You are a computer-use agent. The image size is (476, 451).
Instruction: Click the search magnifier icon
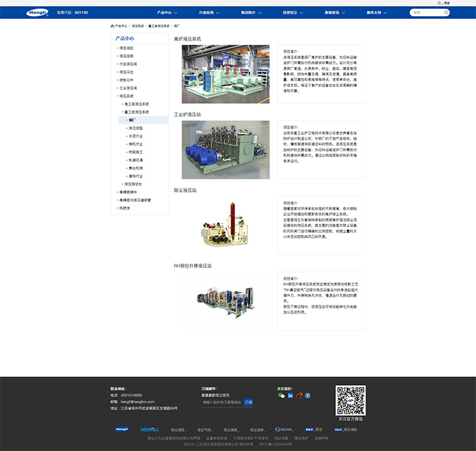[445, 12]
